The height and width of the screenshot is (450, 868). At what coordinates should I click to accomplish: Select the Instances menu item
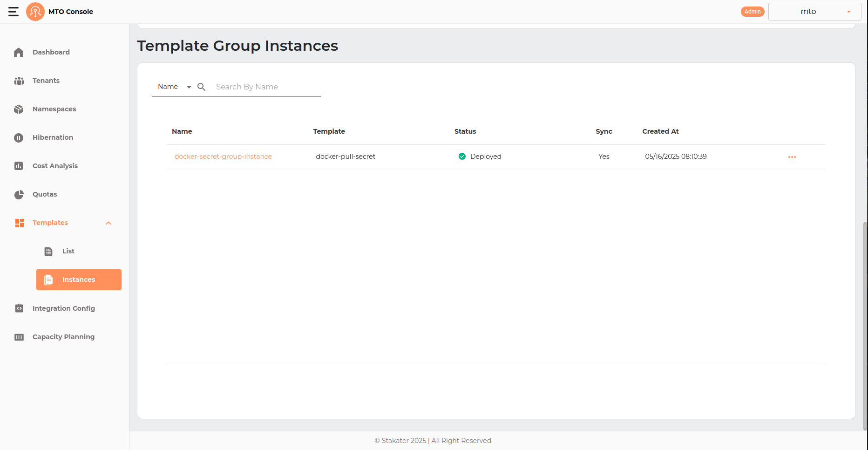[x=79, y=280]
